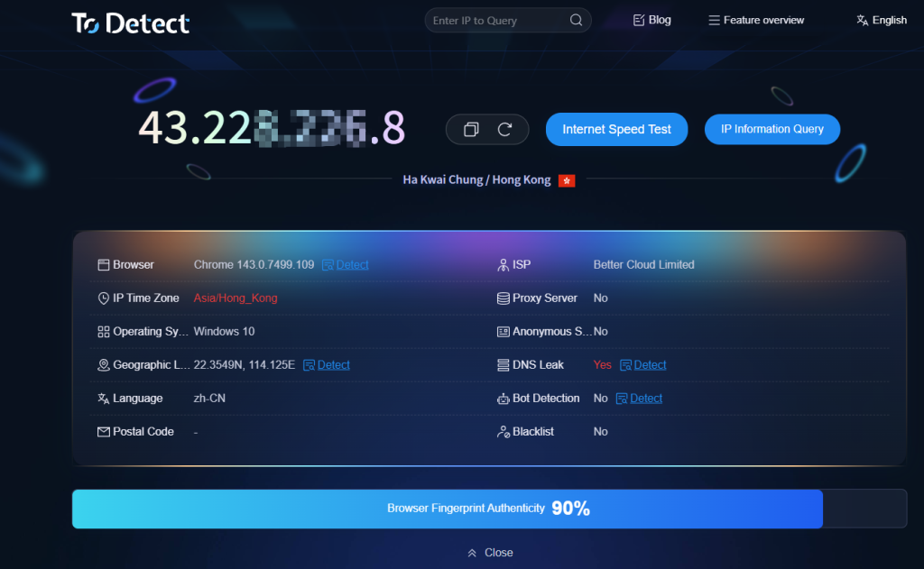Click the refresh IP icon
The image size is (924, 569).
(x=505, y=130)
